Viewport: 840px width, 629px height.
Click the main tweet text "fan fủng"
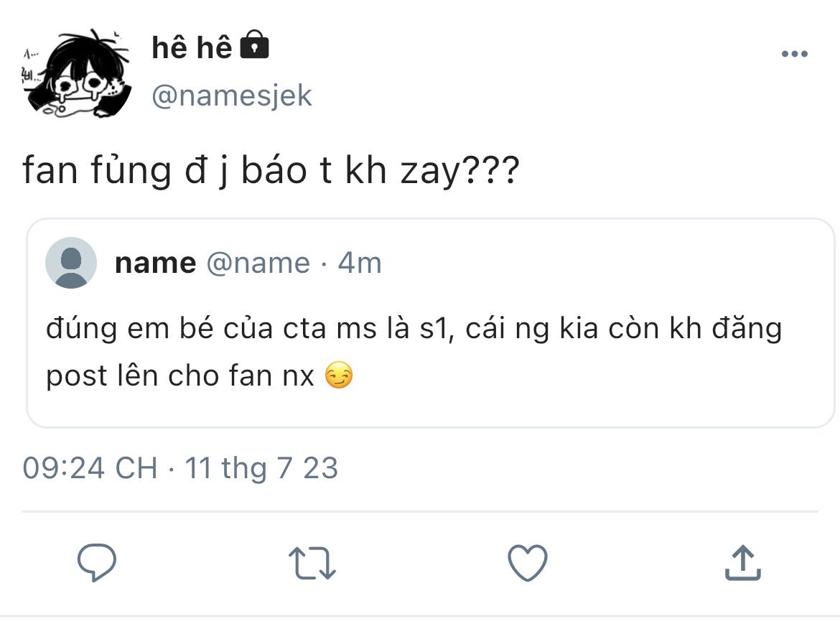97,174
